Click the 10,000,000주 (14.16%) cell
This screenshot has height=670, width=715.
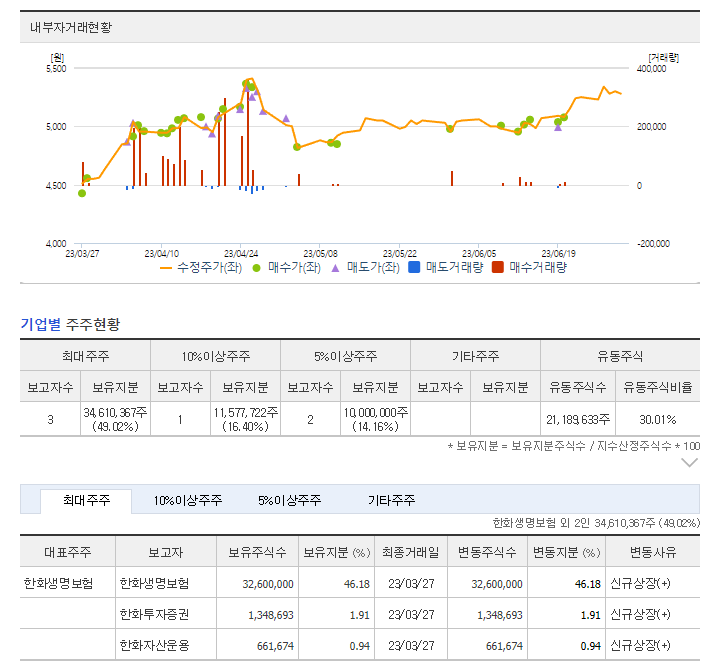(375, 419)
